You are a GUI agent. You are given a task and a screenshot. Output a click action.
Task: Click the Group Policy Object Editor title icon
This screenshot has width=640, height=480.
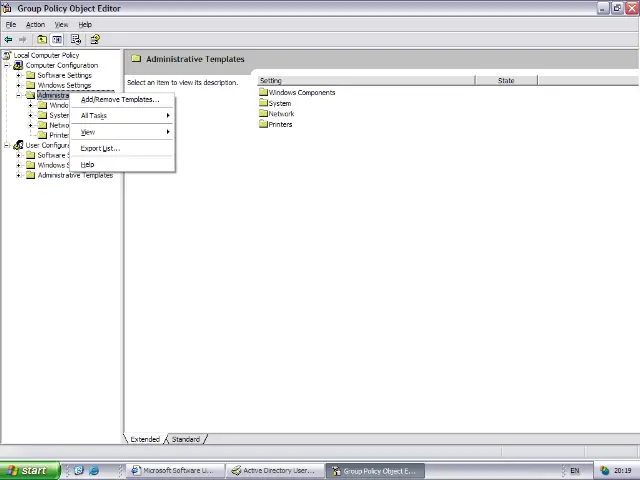(7, 8)
